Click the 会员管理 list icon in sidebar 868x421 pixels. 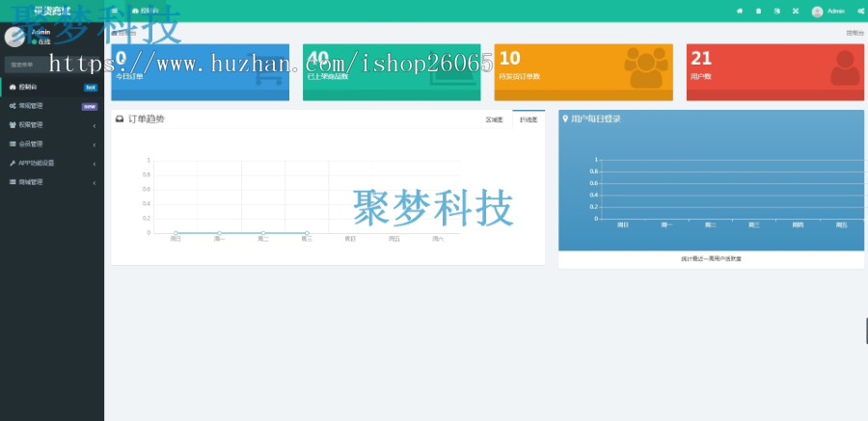(x=13, y=144)
